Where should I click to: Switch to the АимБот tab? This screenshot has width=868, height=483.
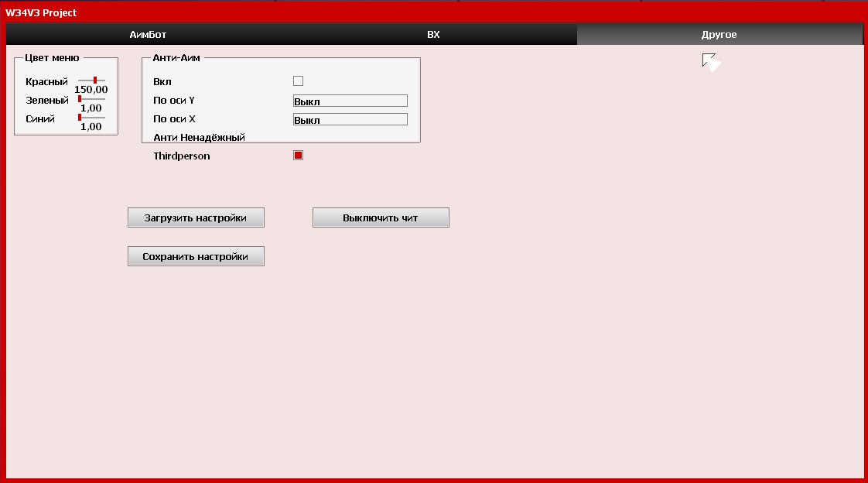[x=148, y=35]
